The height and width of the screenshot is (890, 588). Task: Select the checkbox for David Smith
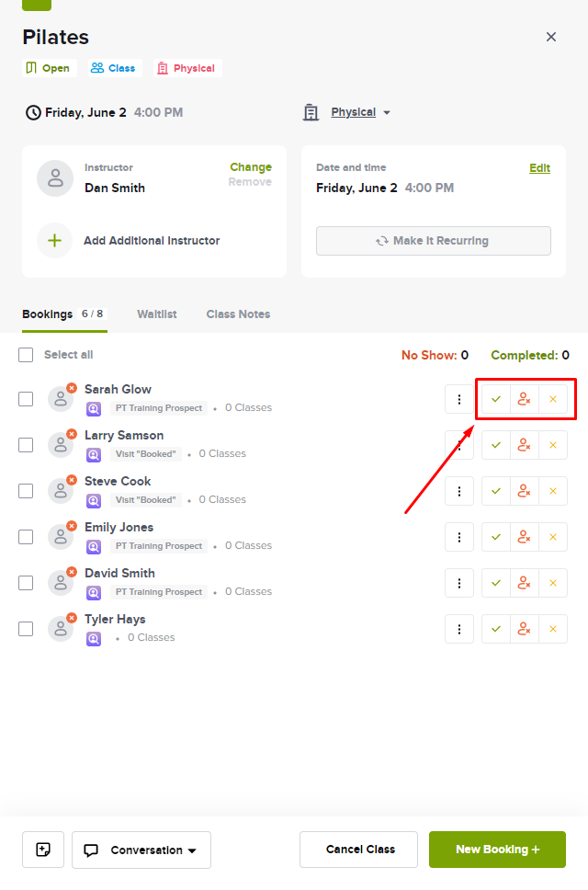(26, 584)
